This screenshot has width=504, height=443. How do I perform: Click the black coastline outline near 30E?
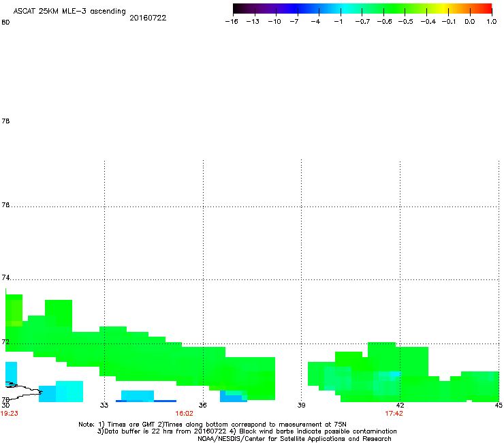click(23, 391)
